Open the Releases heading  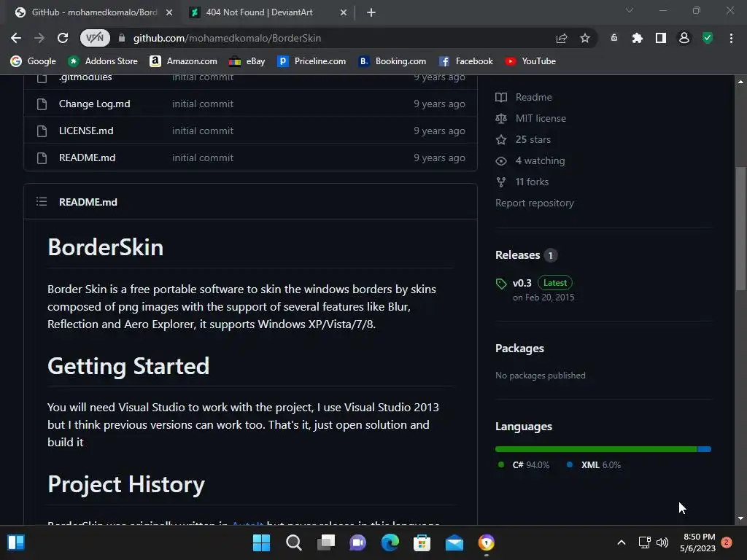pyautogui.click(x=517, y=254)
